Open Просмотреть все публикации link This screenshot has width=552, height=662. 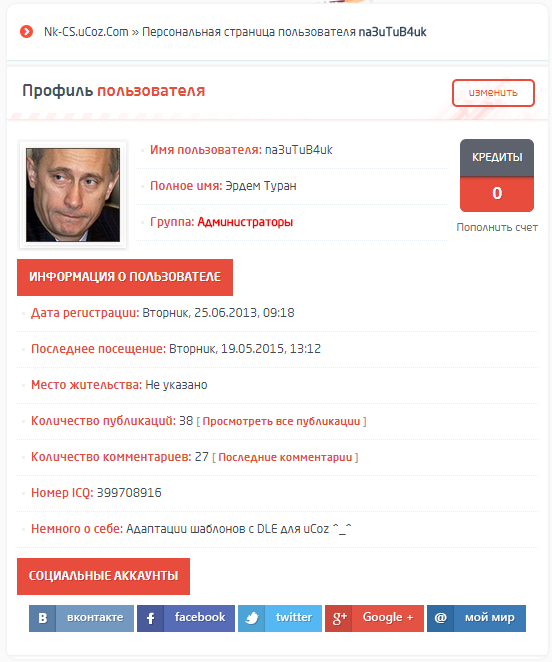(x=281, y=421)
